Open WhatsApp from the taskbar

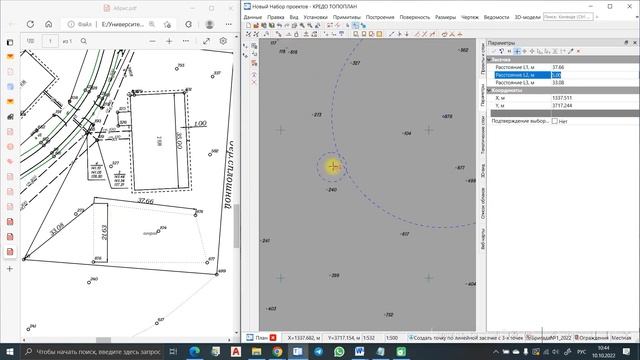coord(339,351)
